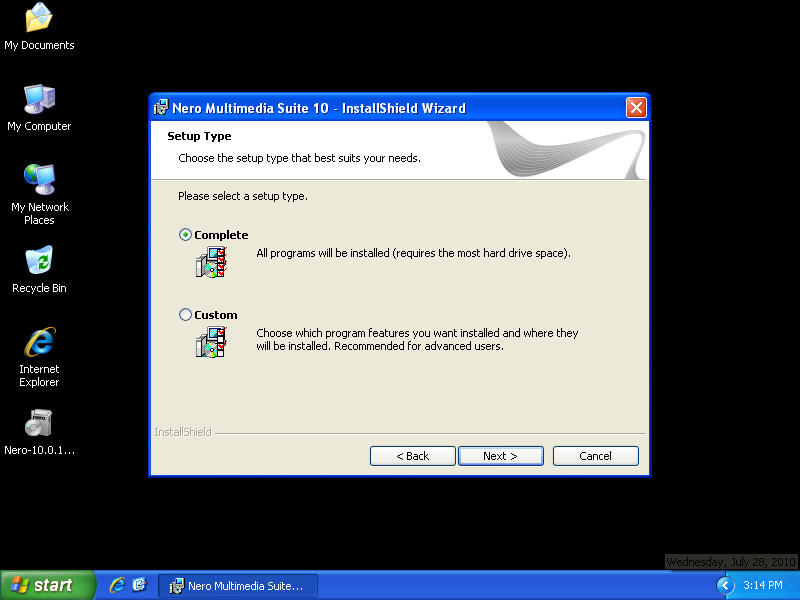Select My Computer desktop icon
Viewport: 800px width, 600px height.
(39, 108)
